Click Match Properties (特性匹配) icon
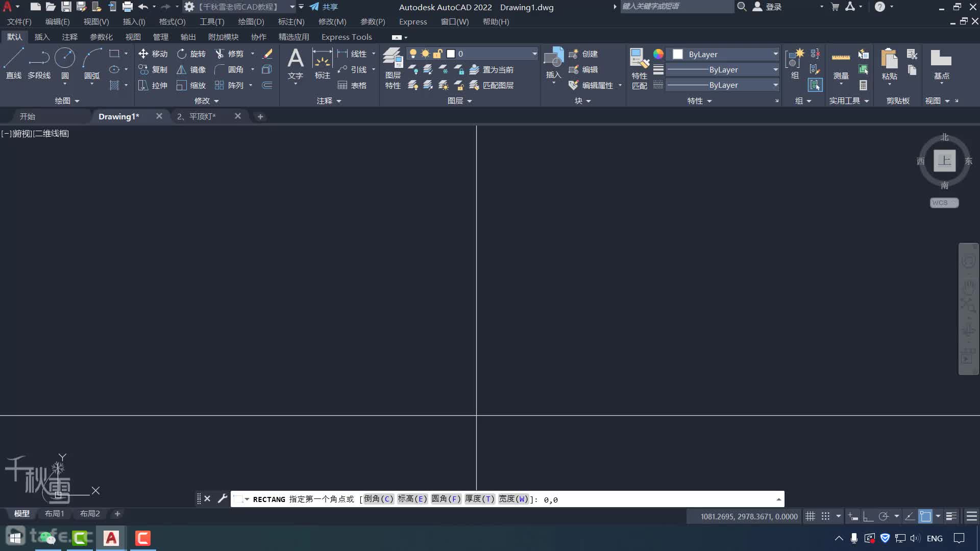Image resolution: width=980 pixels, height=551 pixels. [639, 68]
